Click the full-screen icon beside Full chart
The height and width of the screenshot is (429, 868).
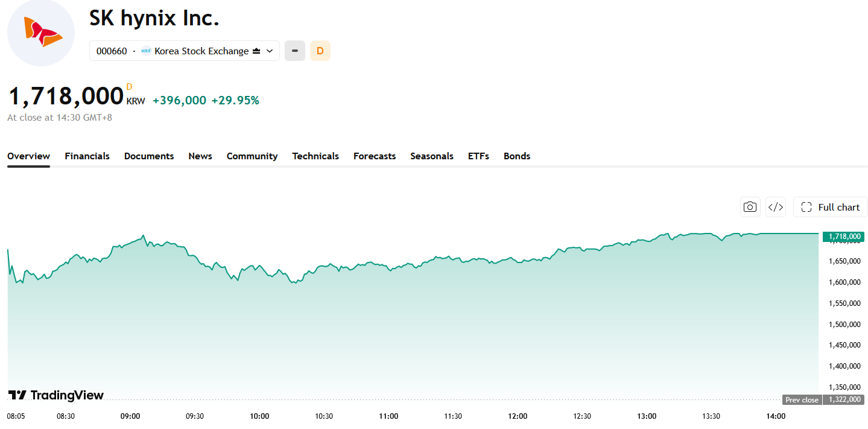(x=806, y=207)
